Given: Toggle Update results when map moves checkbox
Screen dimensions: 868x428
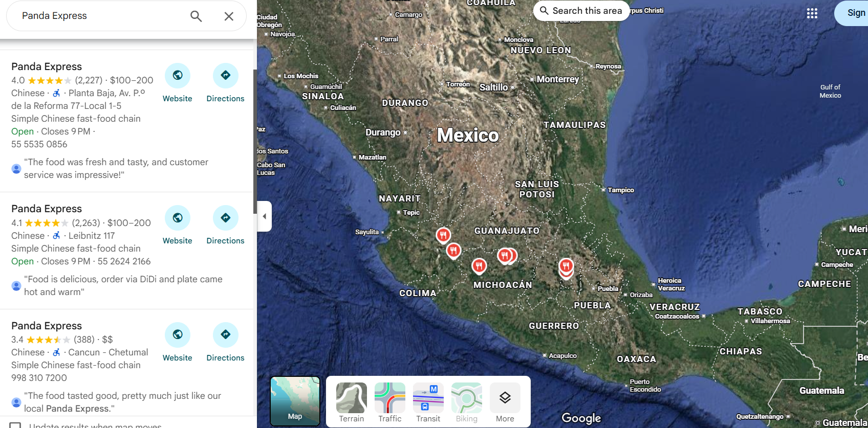Looking at the screenshot, I should coord(15,425).
